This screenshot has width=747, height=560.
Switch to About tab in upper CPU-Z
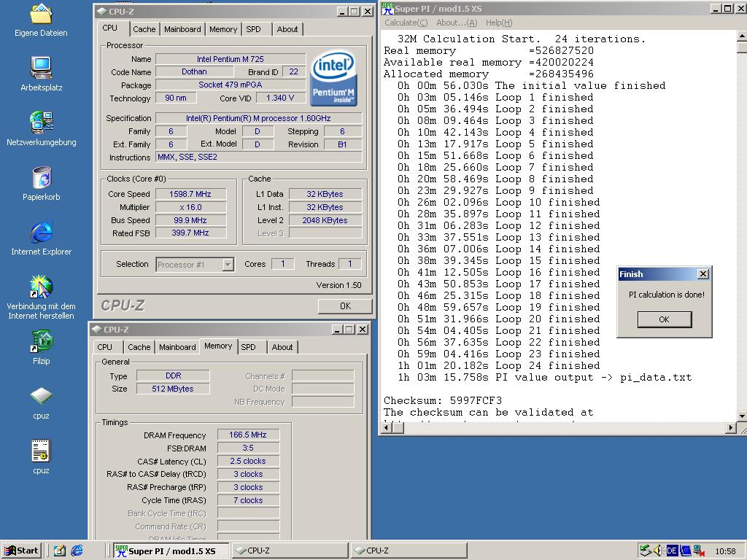[287, 29]
